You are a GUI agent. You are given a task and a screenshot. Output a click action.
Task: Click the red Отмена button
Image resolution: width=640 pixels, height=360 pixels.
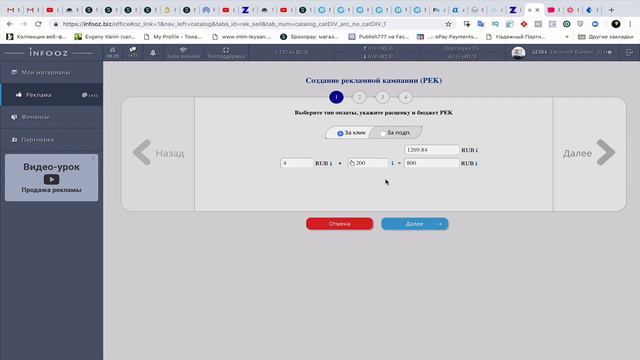(x=339, y=224)
